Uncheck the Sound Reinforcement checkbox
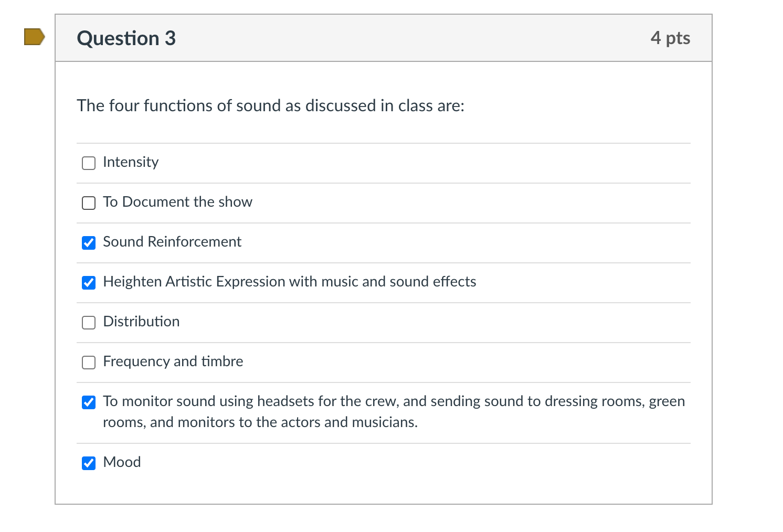Viewport: 783px width, 532px height. point(89,242)
